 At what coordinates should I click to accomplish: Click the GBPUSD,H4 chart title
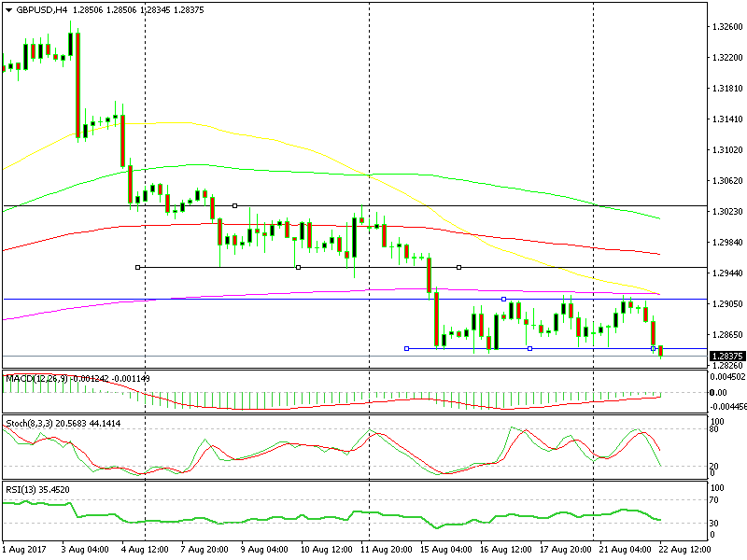[42, 10]
